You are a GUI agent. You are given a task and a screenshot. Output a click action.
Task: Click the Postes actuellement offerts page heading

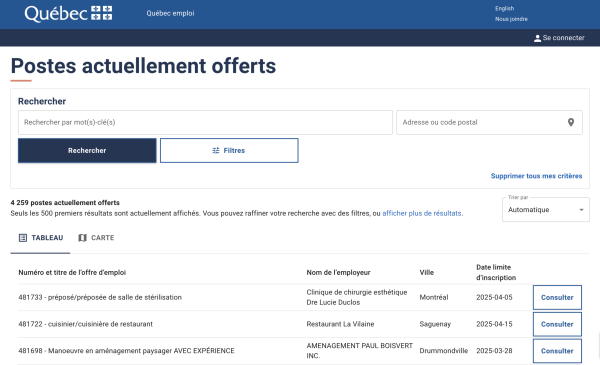click(x=143, y=66)
